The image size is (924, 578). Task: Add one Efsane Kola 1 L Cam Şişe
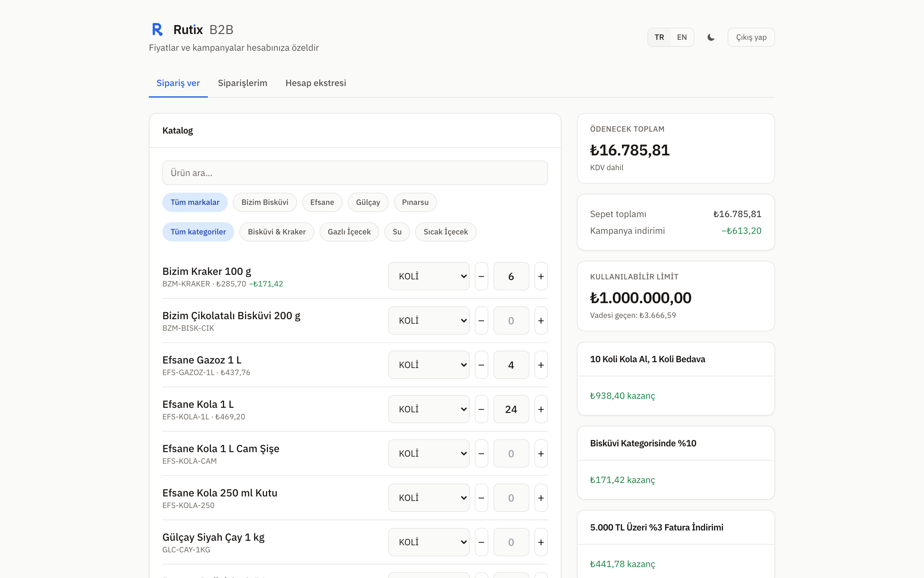(x=541, y=453)
